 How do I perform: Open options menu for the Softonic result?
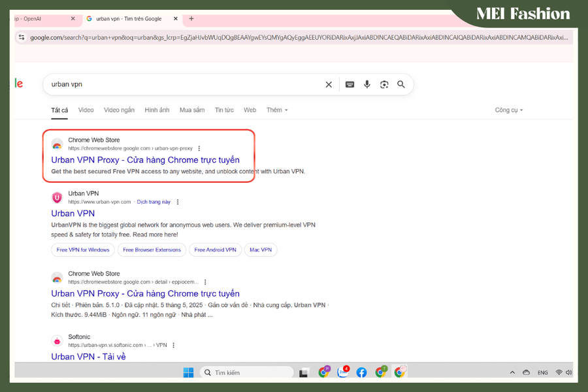coord(173,345)
